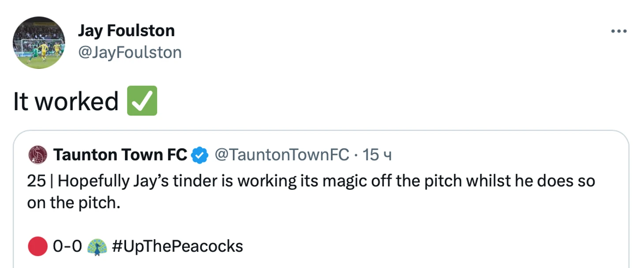Image resolution: width=644 pixels, height=268 pixels.
Task: Click the @JayFoulston handle
Action: [130, 52]
